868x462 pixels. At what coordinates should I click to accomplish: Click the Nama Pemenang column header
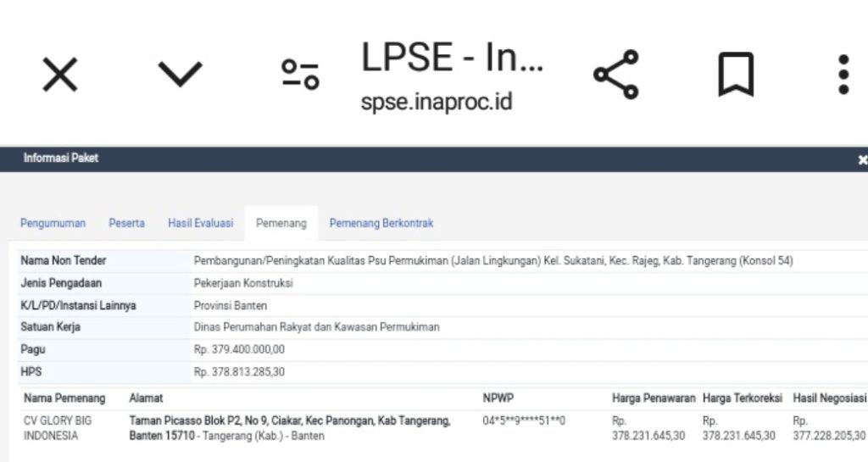[64, 398]
